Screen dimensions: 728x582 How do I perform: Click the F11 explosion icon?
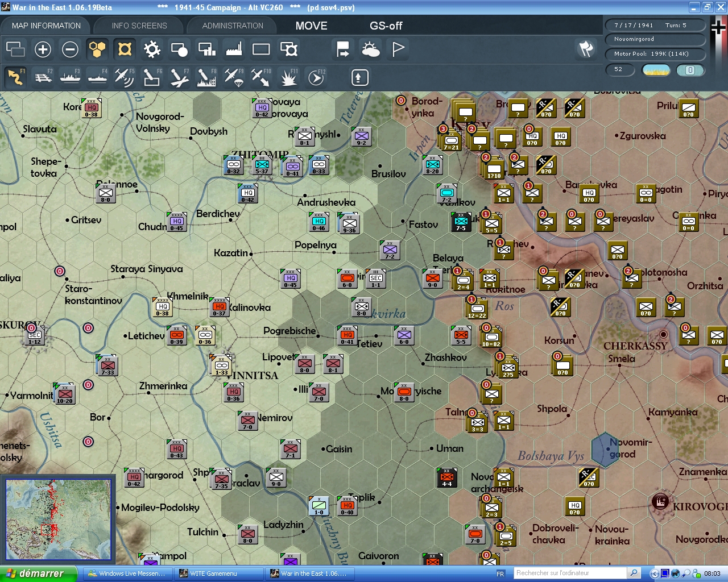(288, 77)
